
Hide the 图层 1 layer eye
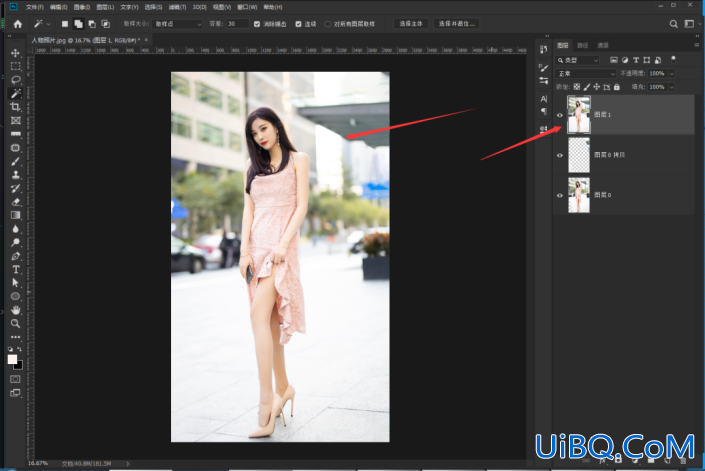[x=560, y=115]
